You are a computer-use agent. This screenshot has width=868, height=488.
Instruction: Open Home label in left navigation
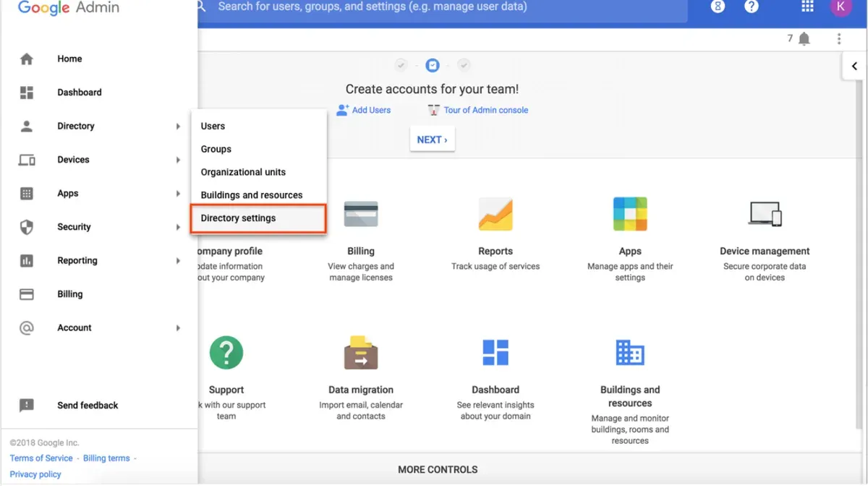(x=69, y=59)
